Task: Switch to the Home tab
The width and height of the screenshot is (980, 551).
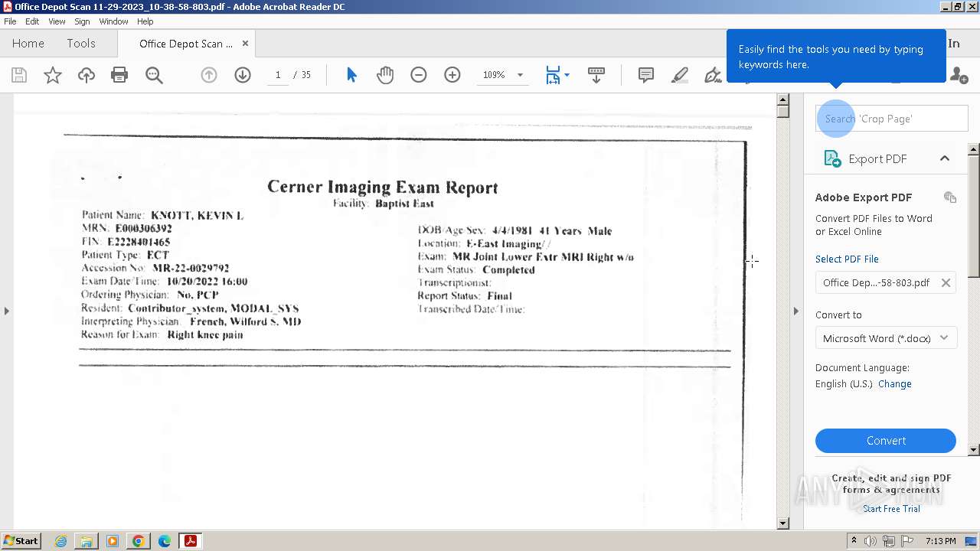Action: pyautogui.click(x=28, y=44)
